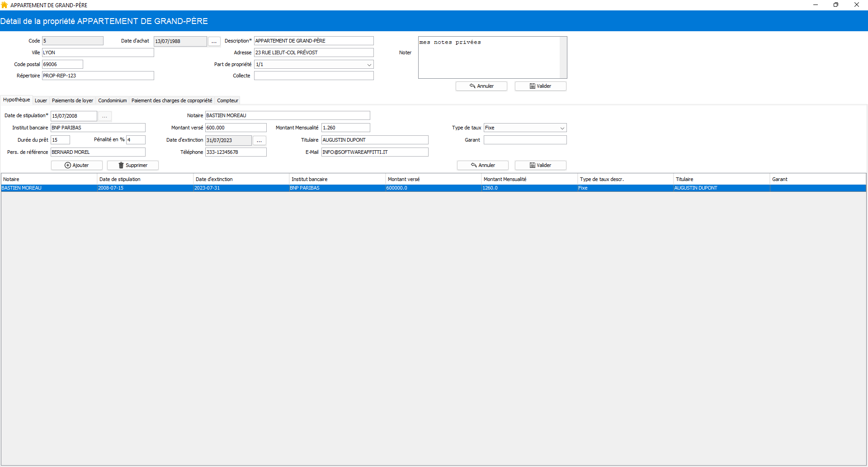Image resolution: width=868 pixels, height=467 pixels.
Task: Click the Garant column header in table
Action: coord(818,179)
